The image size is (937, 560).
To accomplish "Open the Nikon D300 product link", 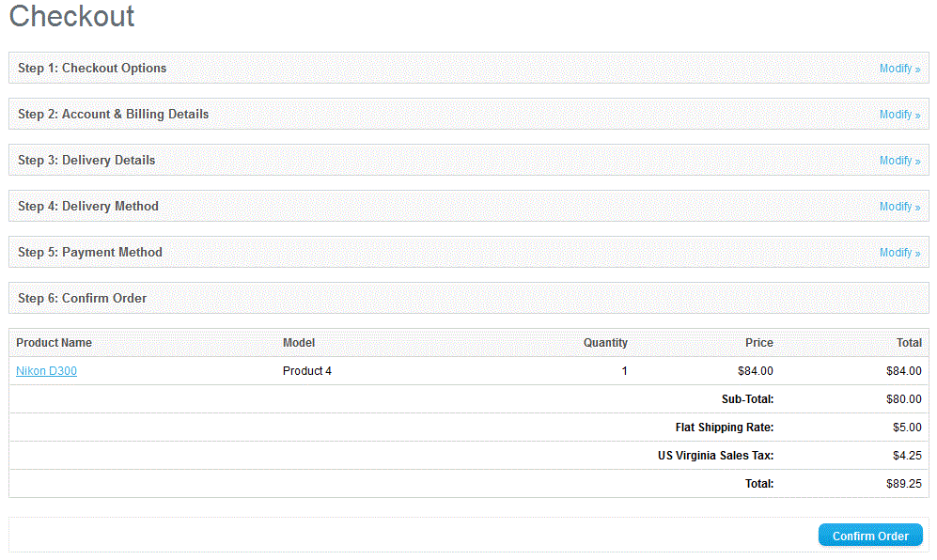I will tap(46, 371).
